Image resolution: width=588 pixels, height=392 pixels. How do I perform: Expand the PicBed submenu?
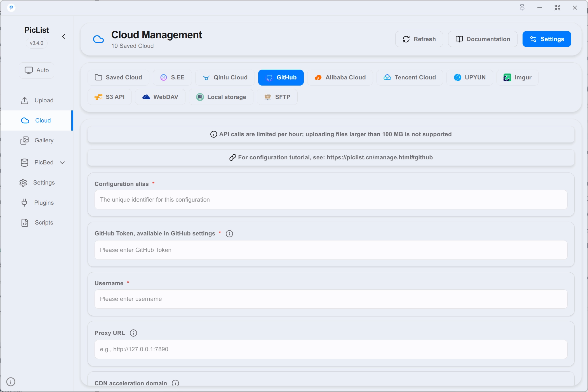(63, 162)
